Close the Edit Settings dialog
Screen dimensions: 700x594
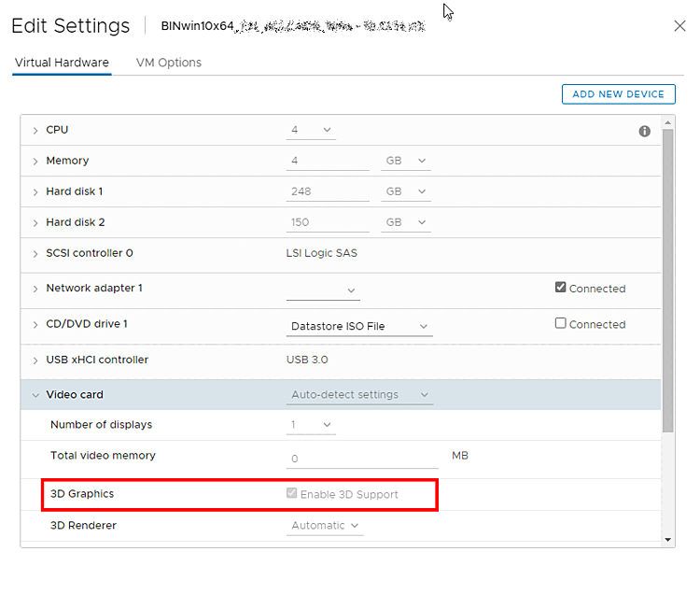[x=679, y=26]
